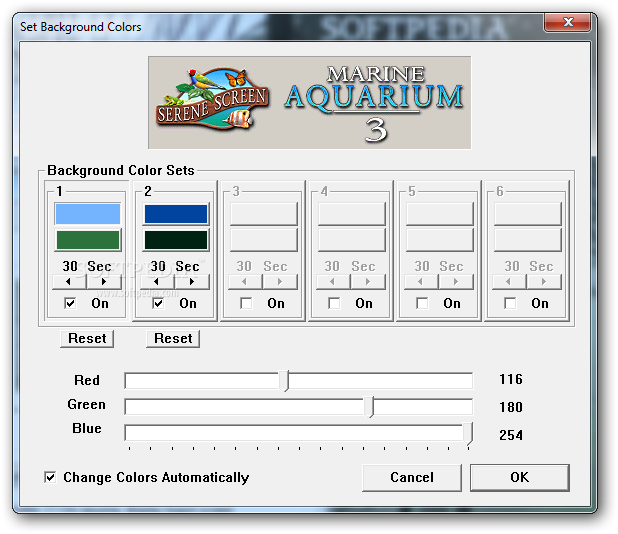The width and height of the screenshot is (618, 534).
Task: Enable the On checkbox for set 5
Action: tap(422, 303)
